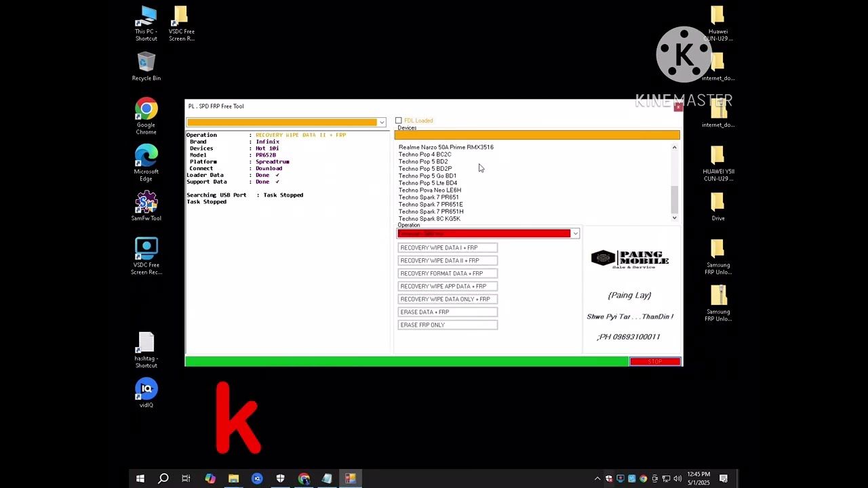Click device list scrollbar down arrow
This screenshot has width=868, height=488.
(x=674, y=218)
